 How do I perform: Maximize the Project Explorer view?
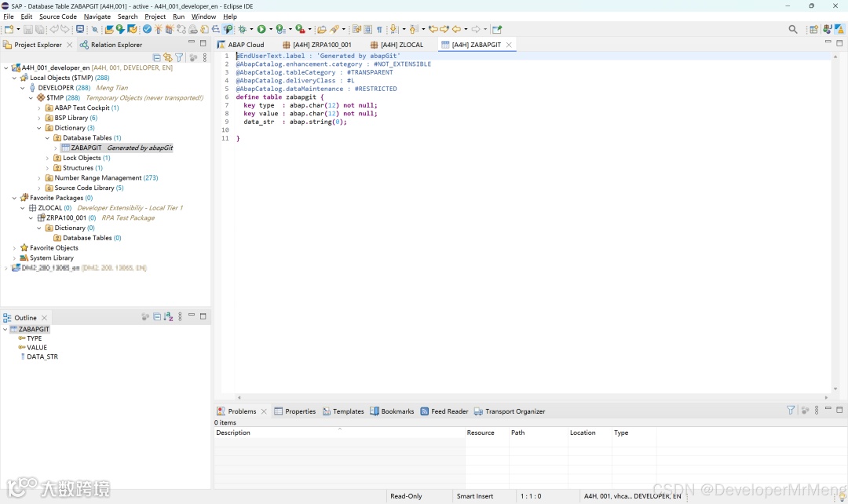click(203, 42)
